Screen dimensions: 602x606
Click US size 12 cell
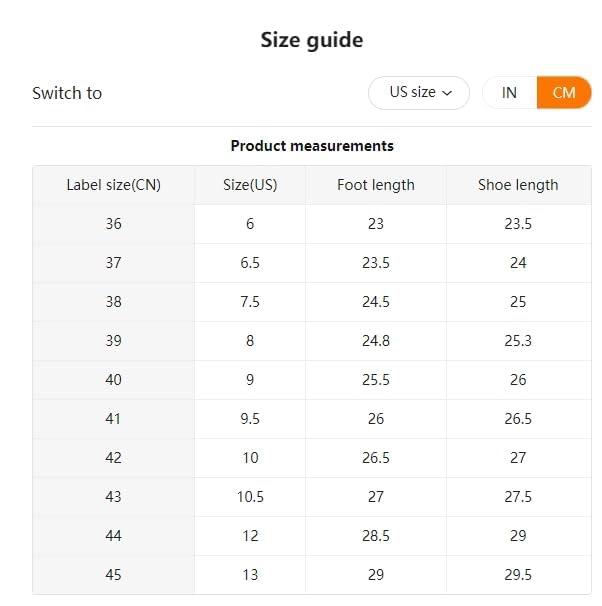[x=250, y=536]
